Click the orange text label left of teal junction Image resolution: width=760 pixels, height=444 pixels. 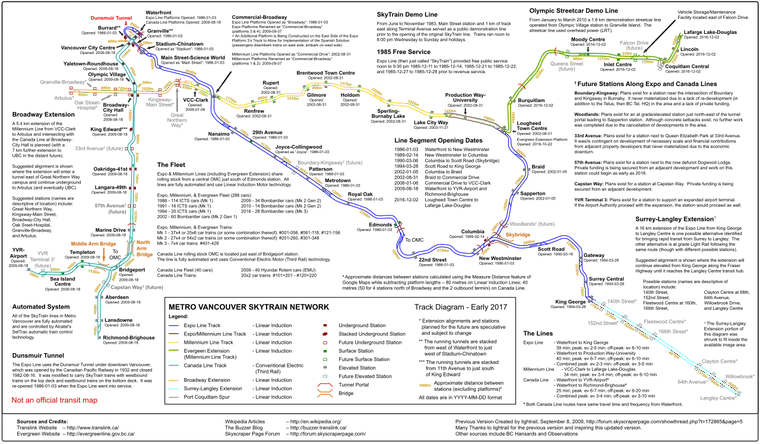(92, 242)
